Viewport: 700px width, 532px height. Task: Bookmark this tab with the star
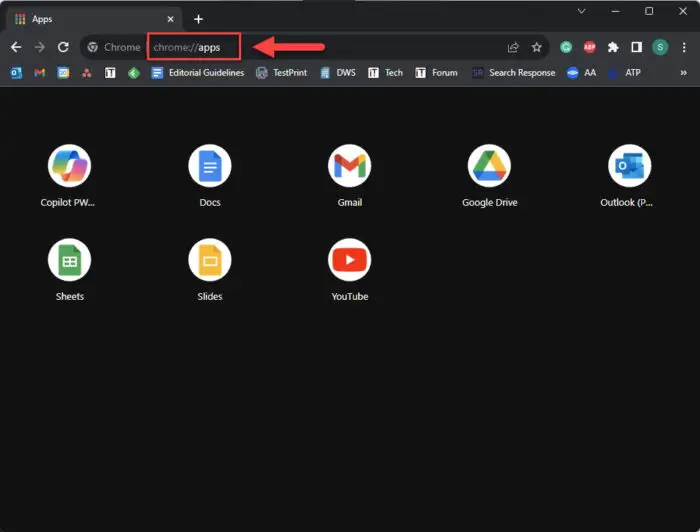coord(537,47)
